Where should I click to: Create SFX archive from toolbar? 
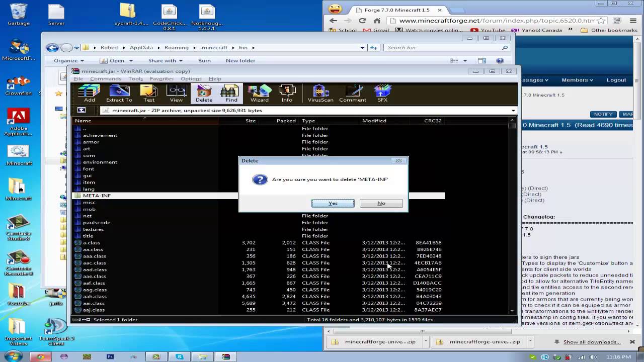(382, 94)
